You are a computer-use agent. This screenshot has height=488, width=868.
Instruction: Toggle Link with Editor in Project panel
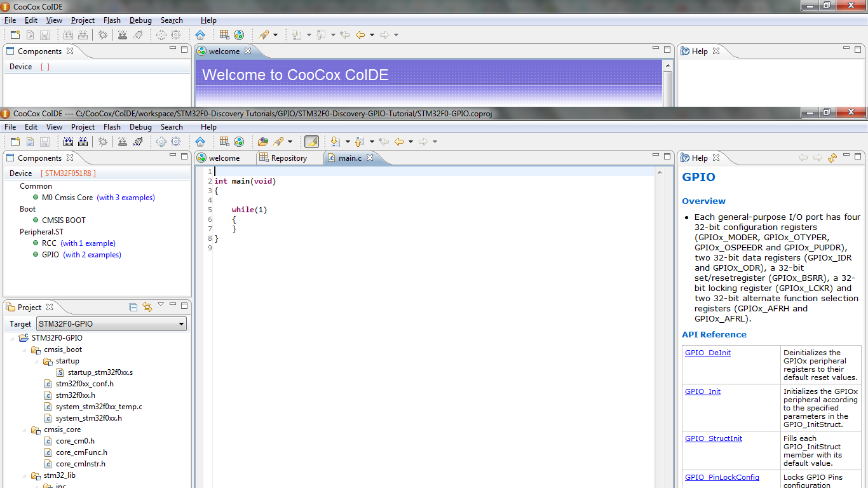[x=147, y=308]
